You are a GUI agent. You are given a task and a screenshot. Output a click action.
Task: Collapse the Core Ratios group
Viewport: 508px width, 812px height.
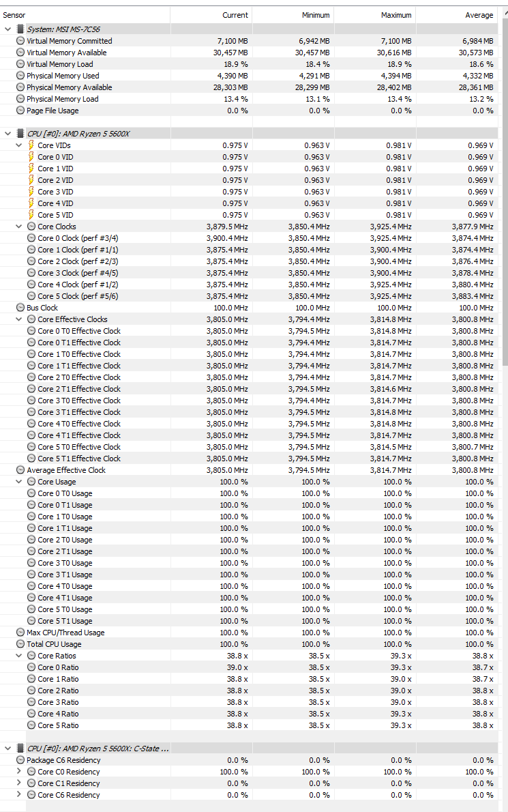(x=18, y=656)
